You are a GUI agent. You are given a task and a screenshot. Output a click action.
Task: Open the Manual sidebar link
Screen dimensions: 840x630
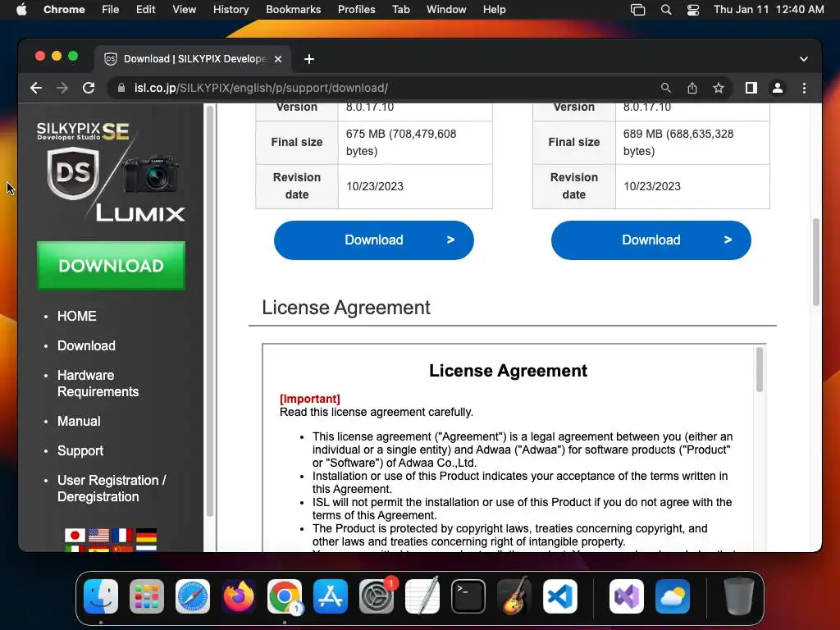[79, 421]
